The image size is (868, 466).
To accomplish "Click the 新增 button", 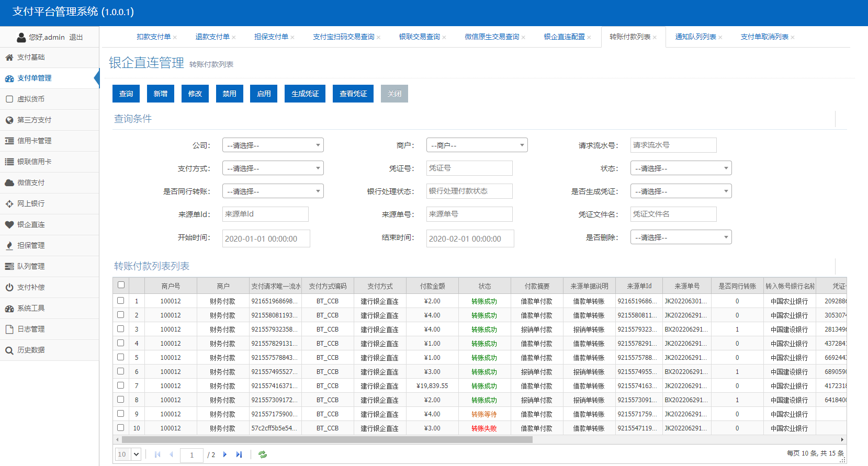I will coord(161,94).
